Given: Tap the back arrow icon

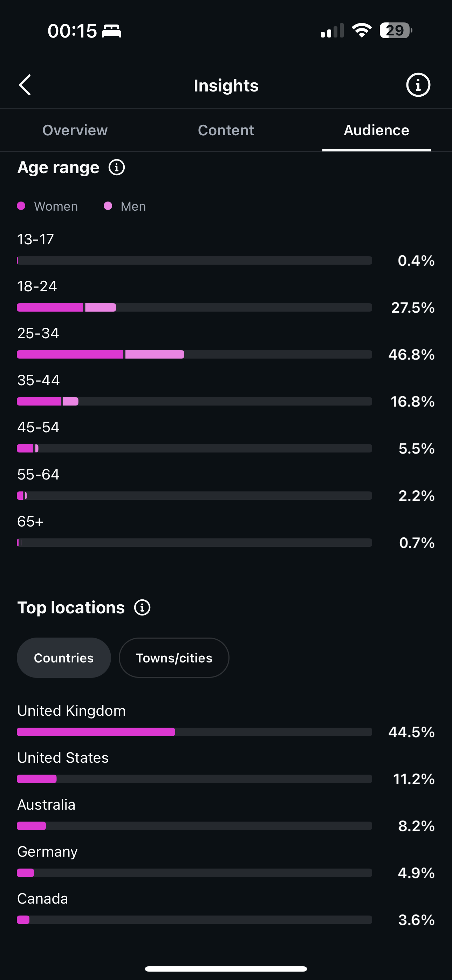Looking at the screenshot, I should point(25,85).
